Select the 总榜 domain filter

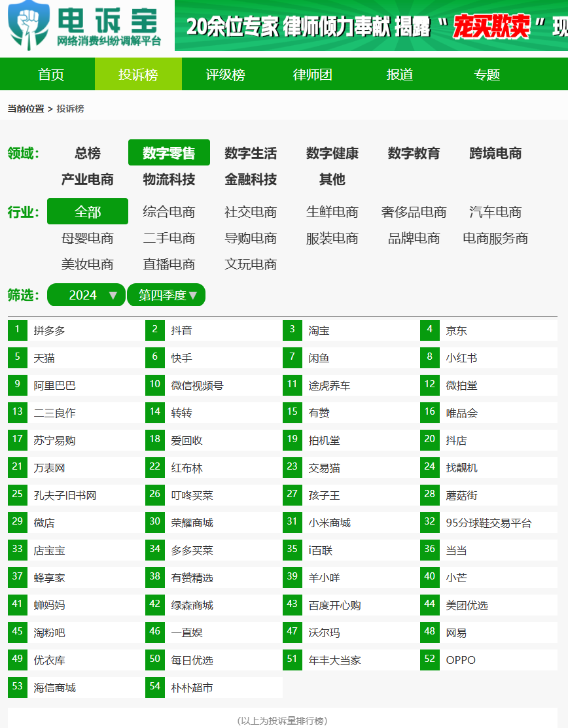(x=87, y=153)
